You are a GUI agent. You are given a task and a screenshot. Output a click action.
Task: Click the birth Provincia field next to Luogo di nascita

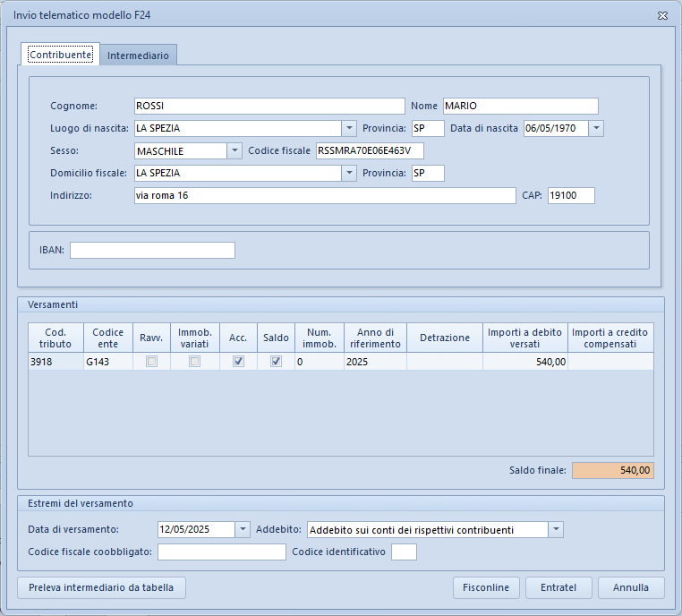428,128
